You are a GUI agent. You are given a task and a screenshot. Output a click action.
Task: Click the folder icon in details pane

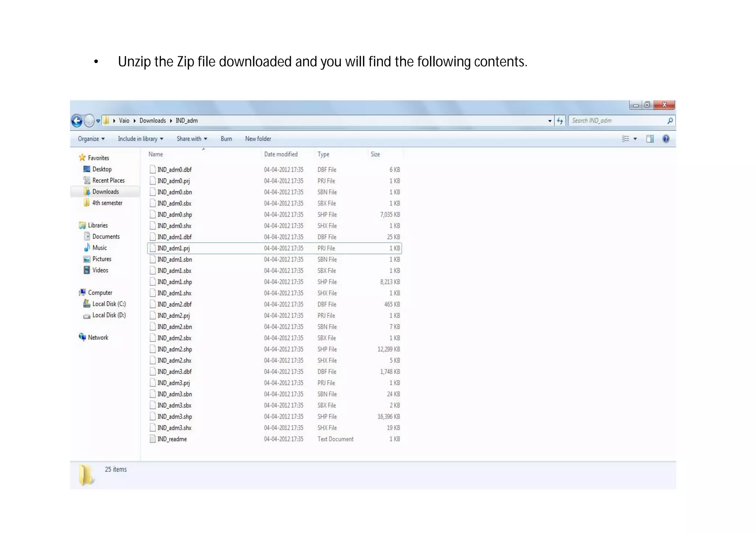point(86,475)
